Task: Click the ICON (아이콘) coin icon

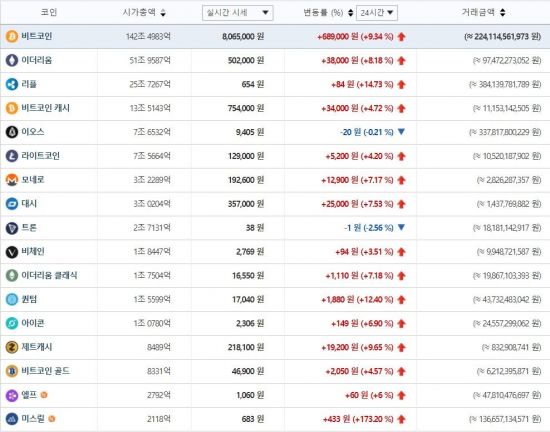Action: click(x=12, y=323)
